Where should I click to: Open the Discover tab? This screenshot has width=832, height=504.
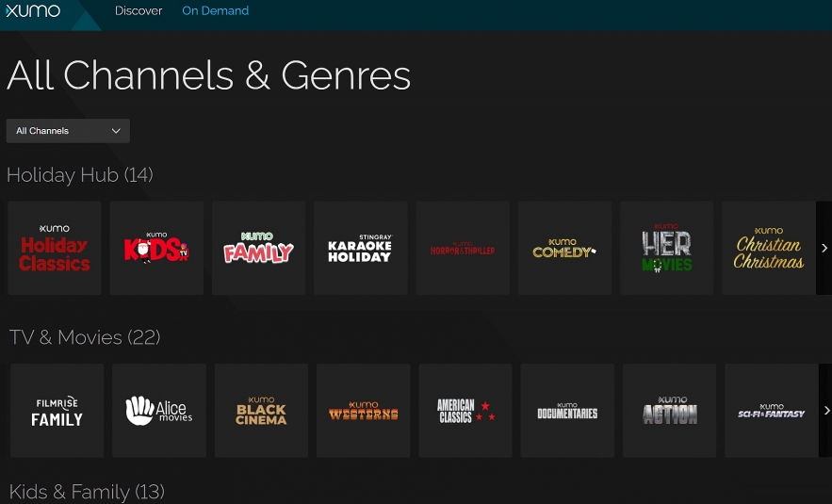139,11
